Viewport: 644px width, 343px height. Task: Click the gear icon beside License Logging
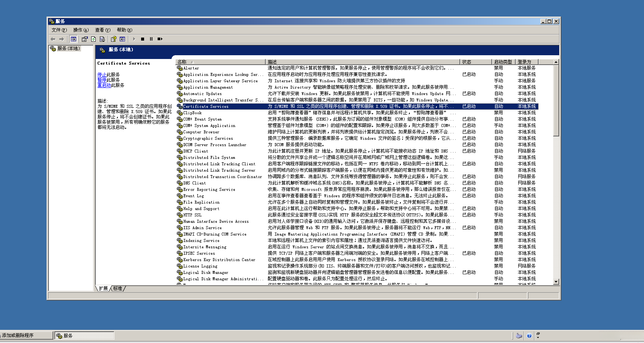[180, 266]
